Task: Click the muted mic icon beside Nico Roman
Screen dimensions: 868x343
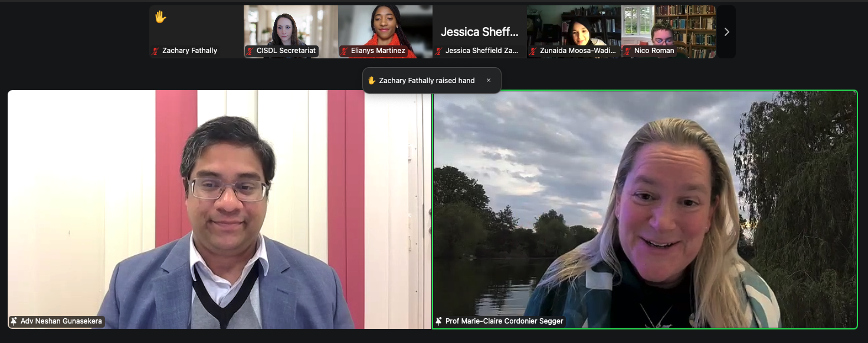Action: point(628,51)
